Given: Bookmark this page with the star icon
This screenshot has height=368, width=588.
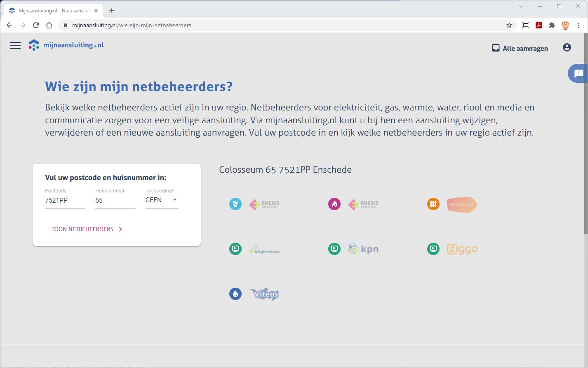Looking at the screenshot, I should pyautogui.click(x=509, y=25).
